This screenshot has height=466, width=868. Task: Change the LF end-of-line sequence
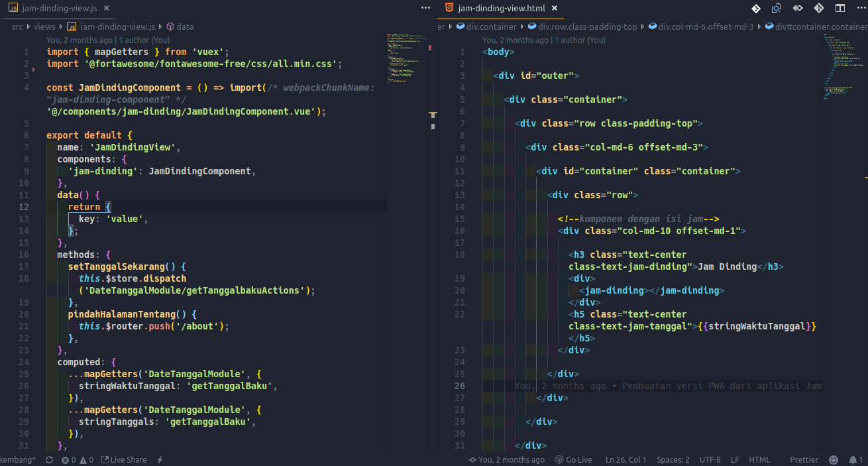[x=735, y=459]
